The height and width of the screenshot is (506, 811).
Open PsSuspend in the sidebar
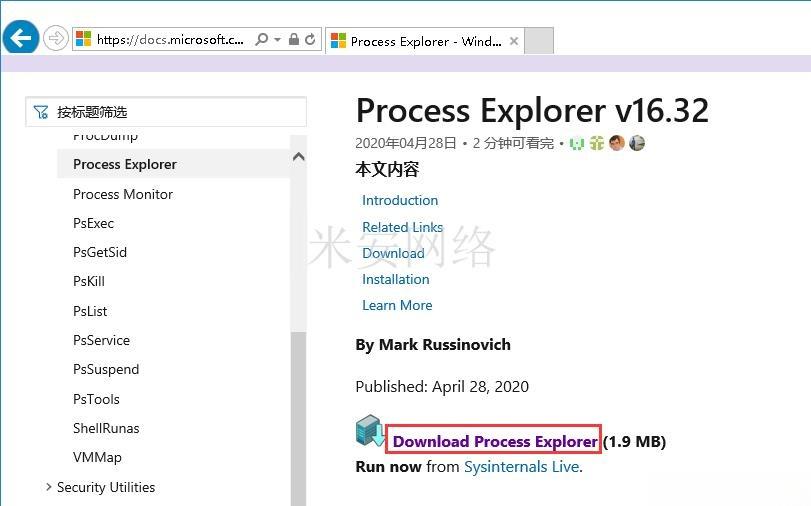106,369
